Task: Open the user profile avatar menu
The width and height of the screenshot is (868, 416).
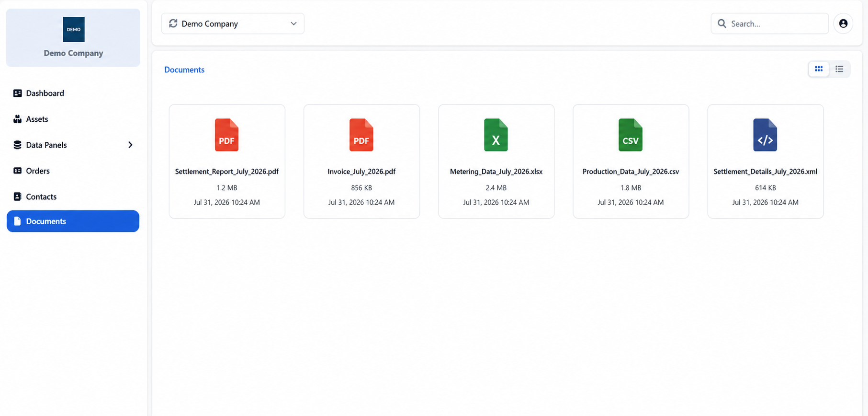Action: coord(843,23)
